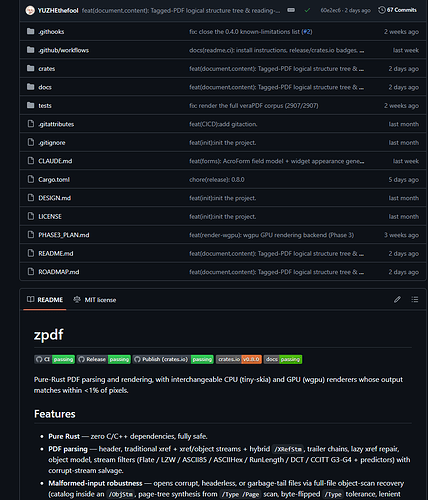This screenshot has width=428, height=500.
Task: Select the README tab
Action: click(45, 300)
